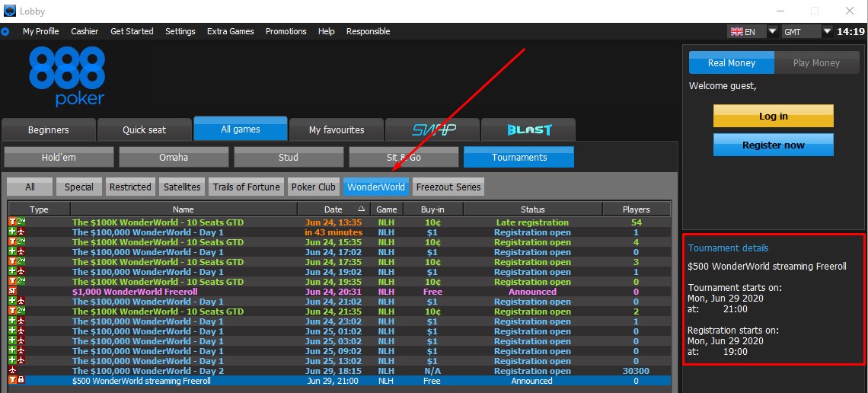Click the airplane icon beside WonderWorld Day 2
868x393 pixels.
(x=13, y=371)
